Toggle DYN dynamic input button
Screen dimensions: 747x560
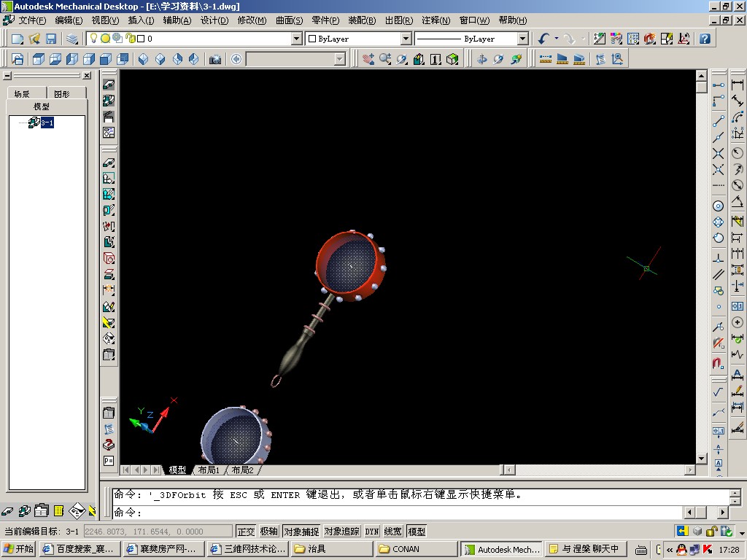coord(372,532)
